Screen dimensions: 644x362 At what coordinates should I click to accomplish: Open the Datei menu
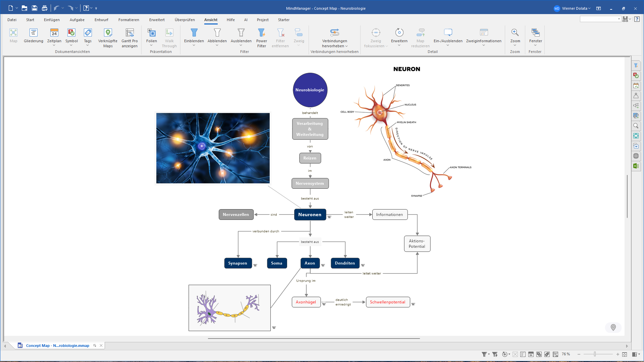click(12, 20)
